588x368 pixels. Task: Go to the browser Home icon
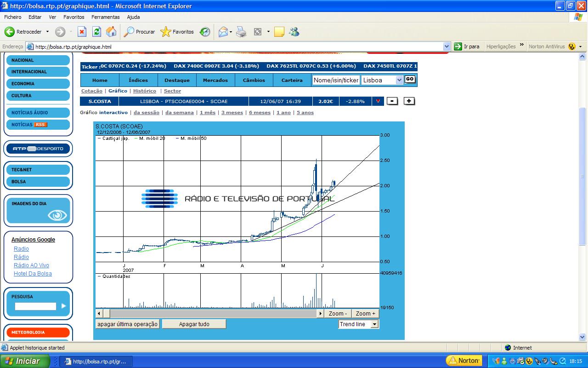tap(111, 32)
